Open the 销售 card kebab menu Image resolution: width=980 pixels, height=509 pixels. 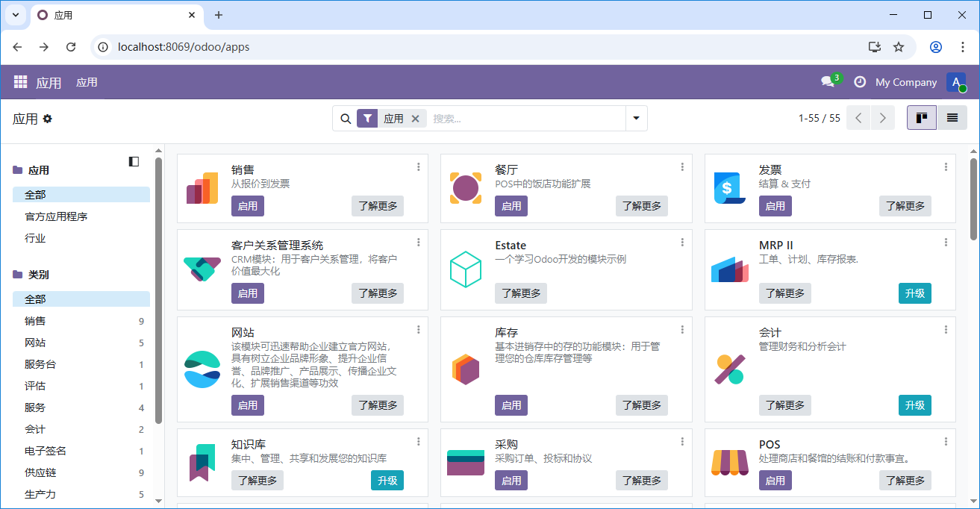419,167
